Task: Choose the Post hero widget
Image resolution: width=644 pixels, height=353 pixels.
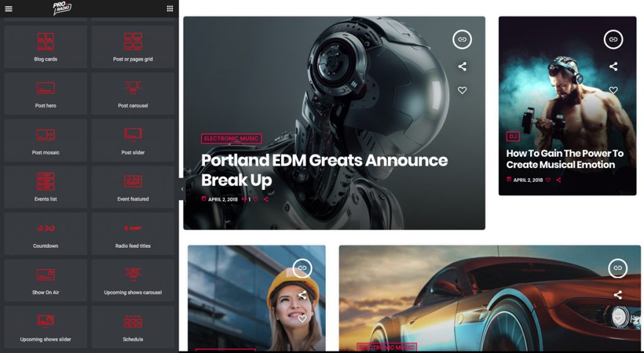Action: [x=45, y=94]
